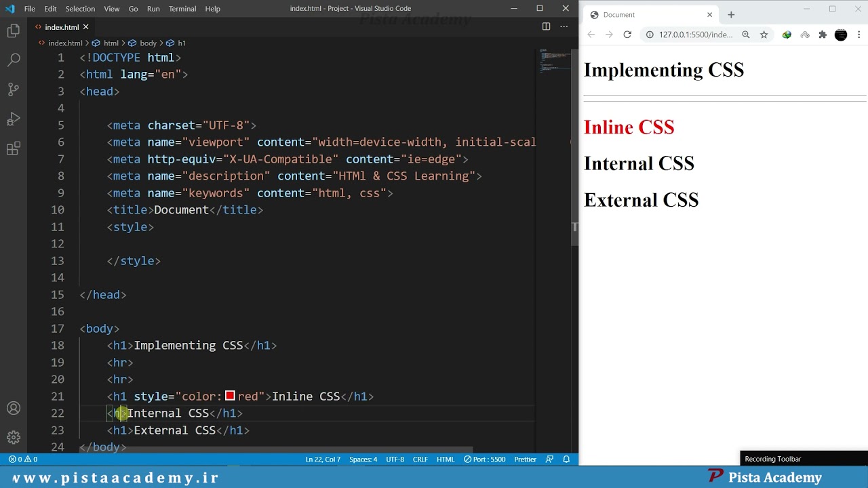This screenshot has height=488, width=868.
Task: Open Manage gear menu in VS Code
Action: [x=14, y=437]
